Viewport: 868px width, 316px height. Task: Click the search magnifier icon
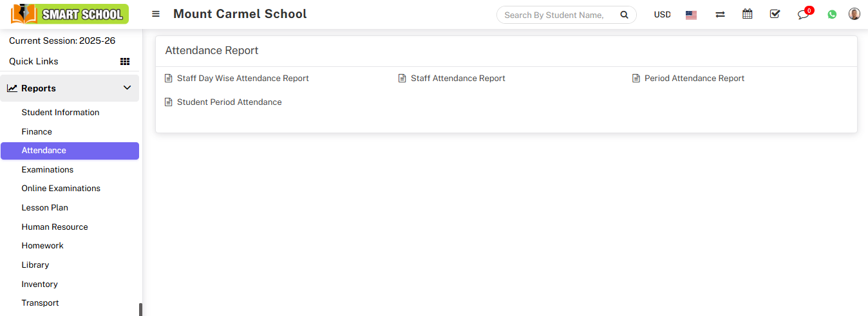pyautogui.click(x=623, y=15)
